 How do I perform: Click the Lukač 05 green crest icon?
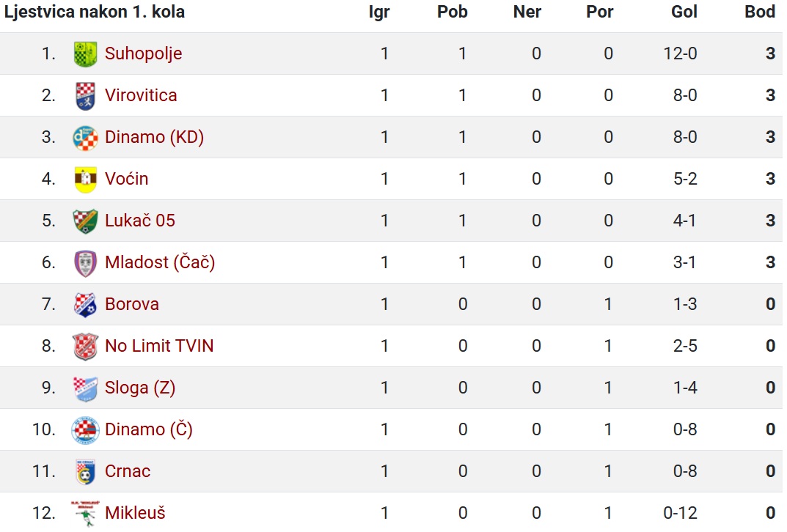point(85,221)
